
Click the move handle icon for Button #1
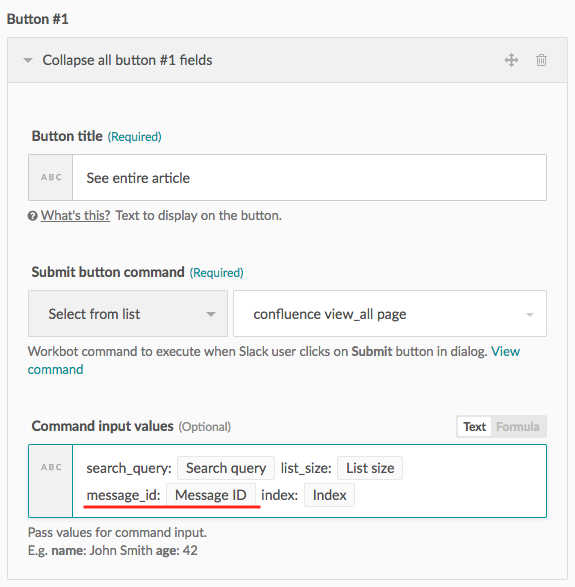tap(511, 60)
